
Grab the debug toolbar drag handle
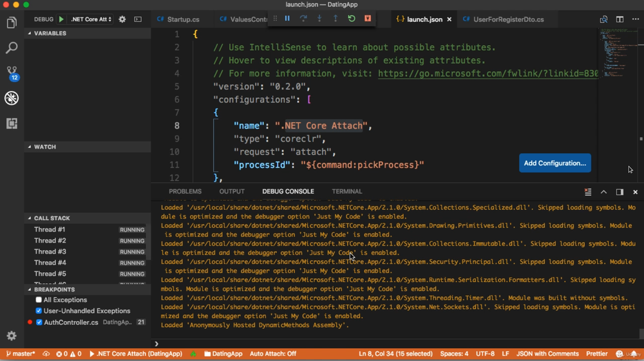click(x=275, y=19)
